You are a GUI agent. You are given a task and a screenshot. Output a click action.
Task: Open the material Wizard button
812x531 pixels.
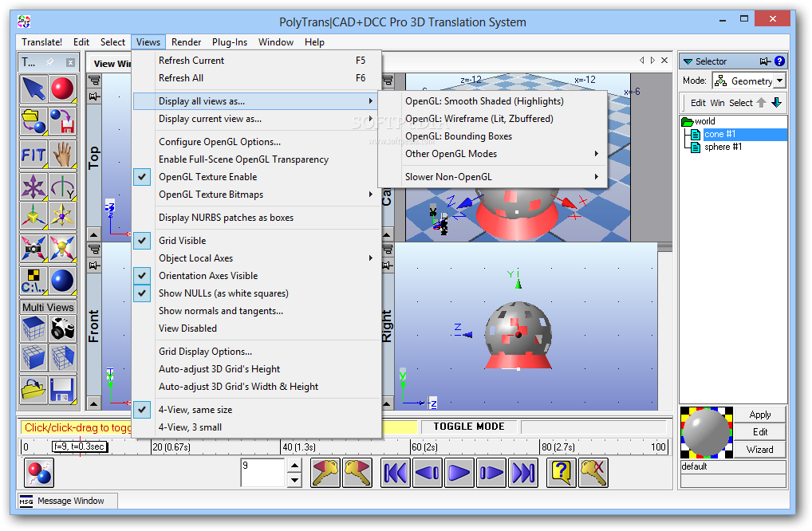pos(759,450)
